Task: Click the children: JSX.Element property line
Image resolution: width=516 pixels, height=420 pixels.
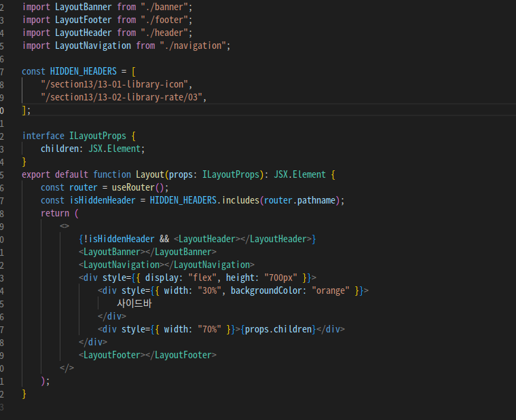Action: coord(93,149)
